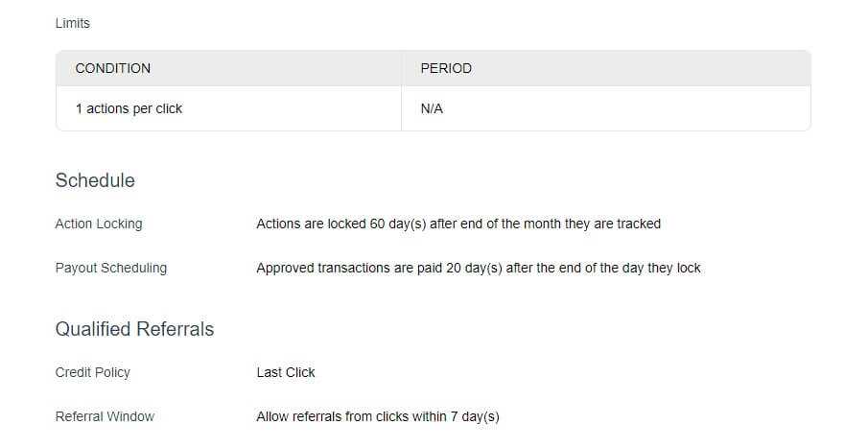Click the word 'lock' ending Payout Scheduling description
Screen dimensions: 868x448
[x=689, y=268]
